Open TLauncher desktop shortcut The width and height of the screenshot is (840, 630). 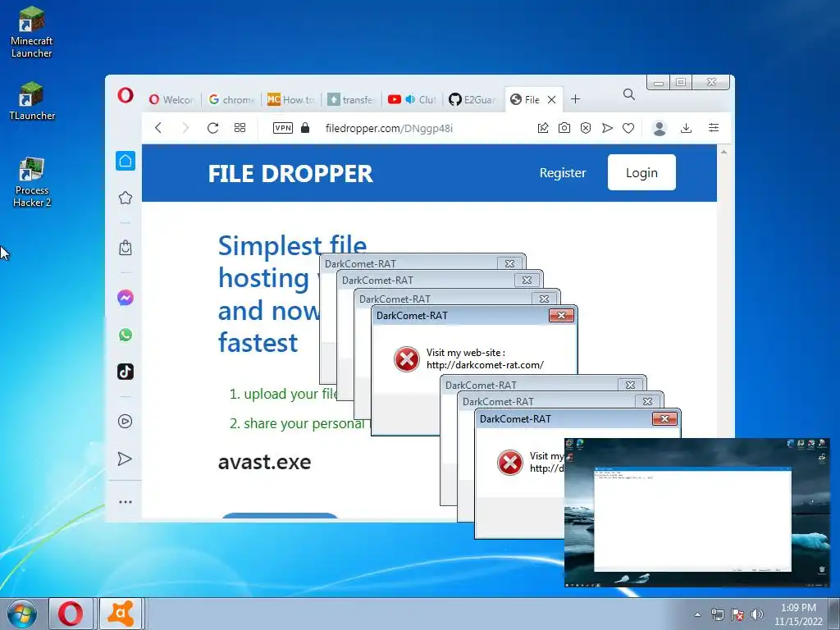[32, 101]
